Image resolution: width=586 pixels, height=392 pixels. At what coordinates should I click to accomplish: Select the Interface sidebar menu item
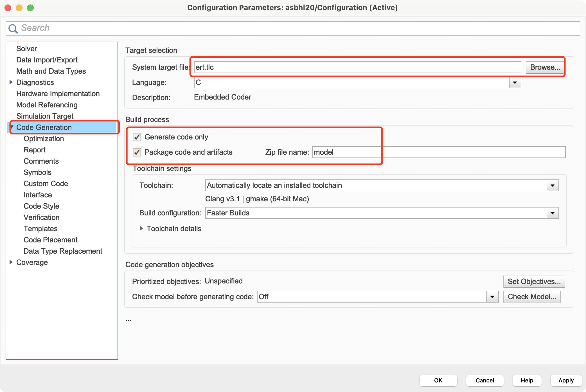click(x=37, y=195)
